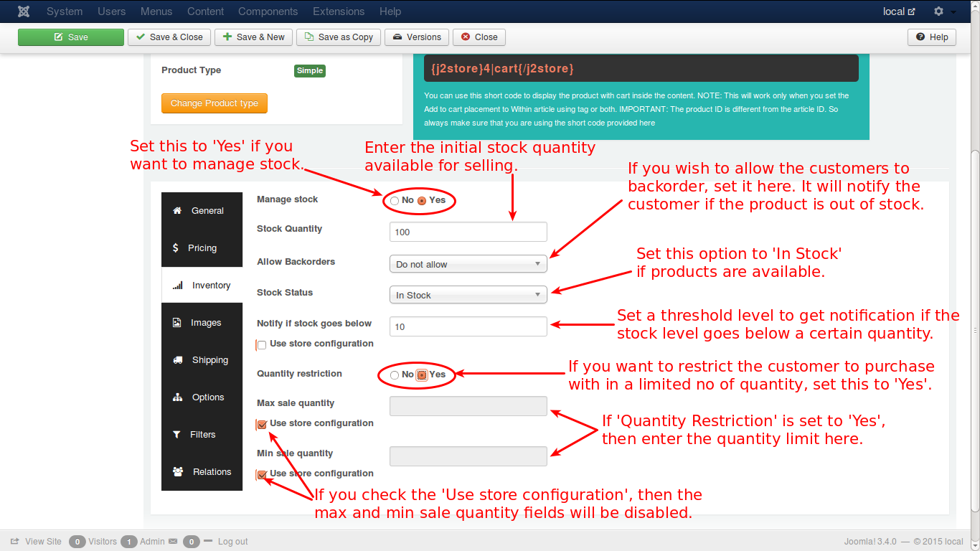This screenshot has height=551, width=980.
Task: Click the picture icon beside Images
Action: pos(176,323)
